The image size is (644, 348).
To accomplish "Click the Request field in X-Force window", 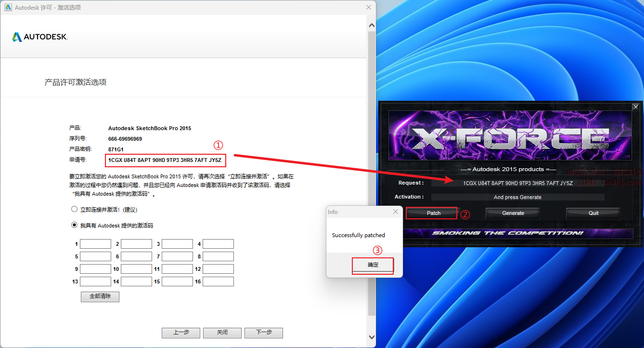I will click(x=518, y=183).
